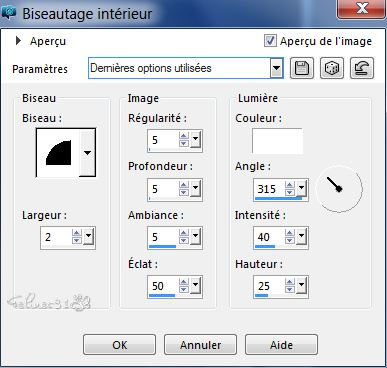Open the Biseau shape dropdown
The height and width of the screenshot is (368, 387).
coord(87,153)
